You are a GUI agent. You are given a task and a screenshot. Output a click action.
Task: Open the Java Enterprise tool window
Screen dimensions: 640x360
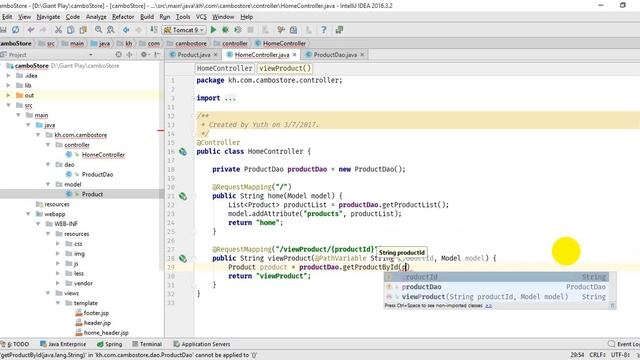coord(63,344)
